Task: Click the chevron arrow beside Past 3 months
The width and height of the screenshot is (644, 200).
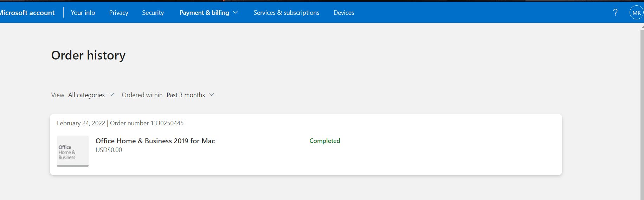Action: pos(212,95)
